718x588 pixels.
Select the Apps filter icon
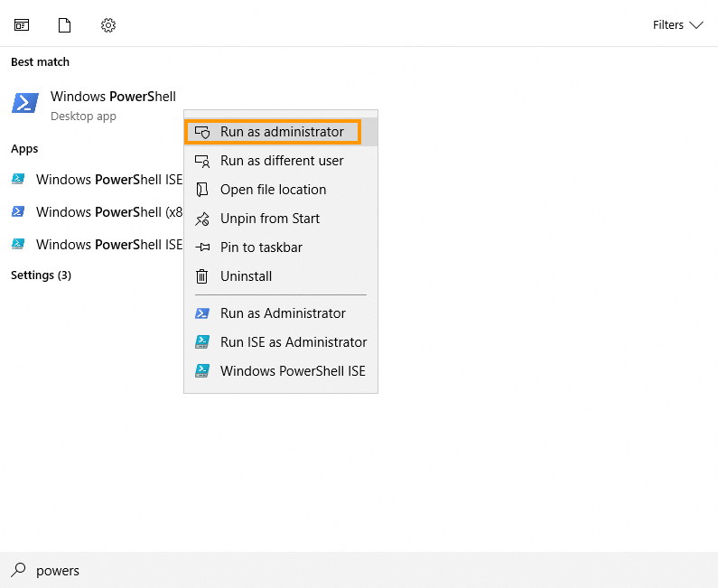[x=22, y=24]
